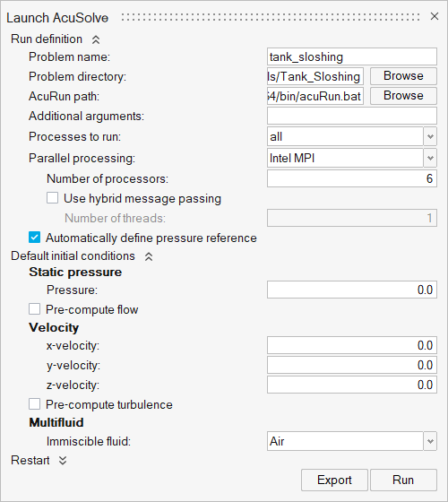Enable Pre-compute flow checkbox
The width and height of the screenshot is (448, 502).
click(35, 309)
